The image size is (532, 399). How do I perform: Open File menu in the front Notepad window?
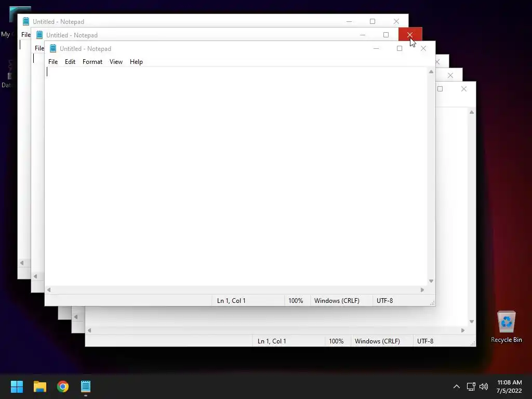click(53, 62)
